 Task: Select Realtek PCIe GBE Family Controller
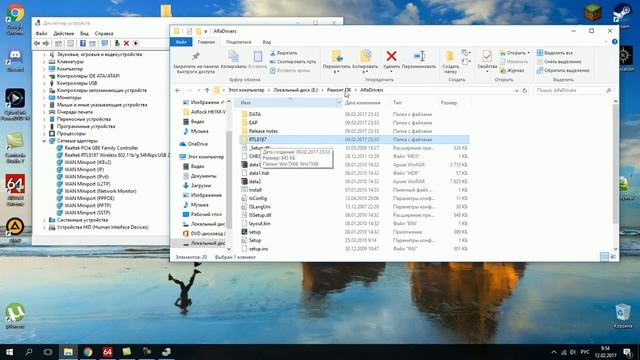101,148
